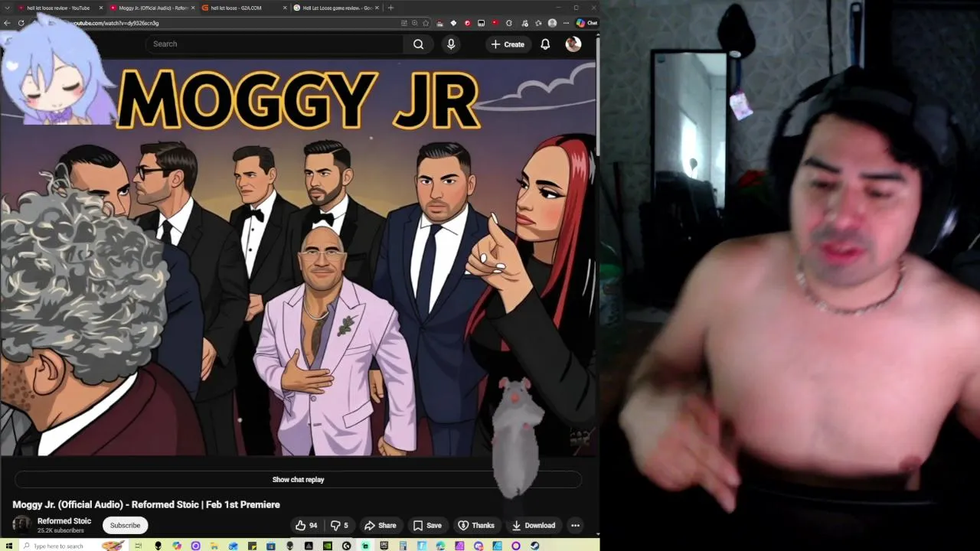The width and height of the screenshot is (980, 551).
Task: Save the video to a playlist
Action: (x=427, y=525)
